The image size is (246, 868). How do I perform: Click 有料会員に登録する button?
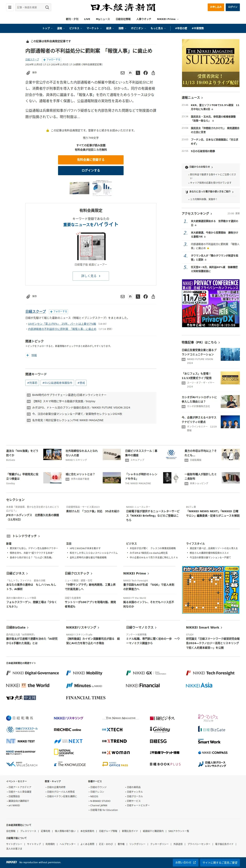point(91,160)
